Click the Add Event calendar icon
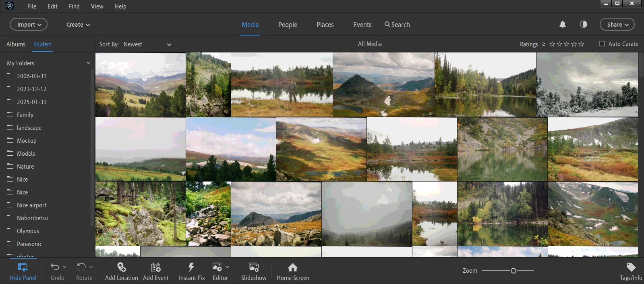This screenshot has width=644, height=284. click(155, 267)
